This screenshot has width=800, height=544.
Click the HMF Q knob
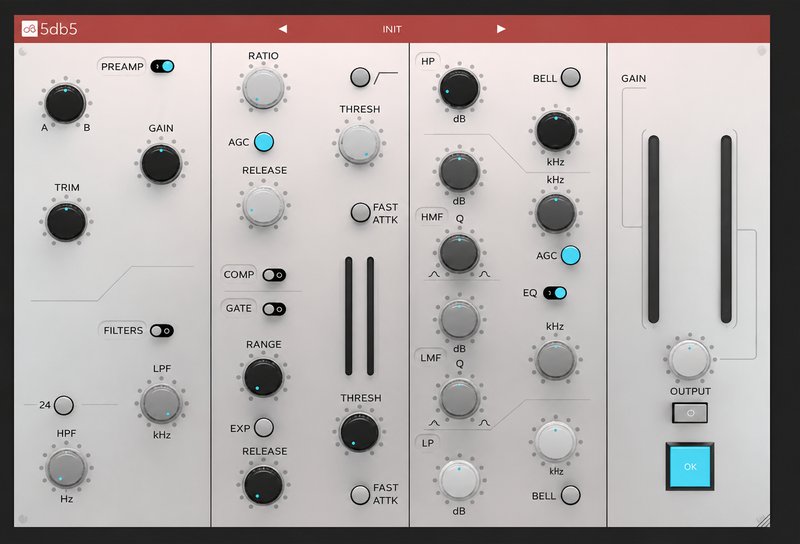pos(459,253)
